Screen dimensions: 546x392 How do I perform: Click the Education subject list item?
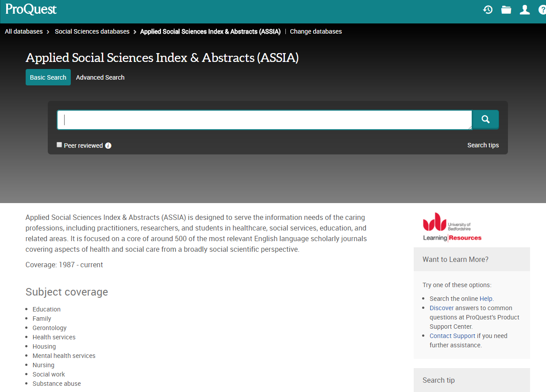(x=46, y=309)
